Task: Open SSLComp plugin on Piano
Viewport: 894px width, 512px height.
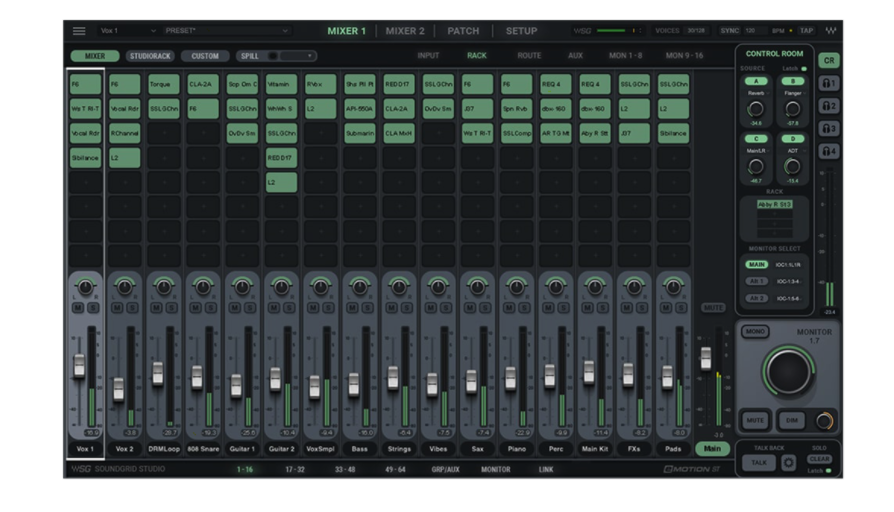Action: [x=517, y=133]
